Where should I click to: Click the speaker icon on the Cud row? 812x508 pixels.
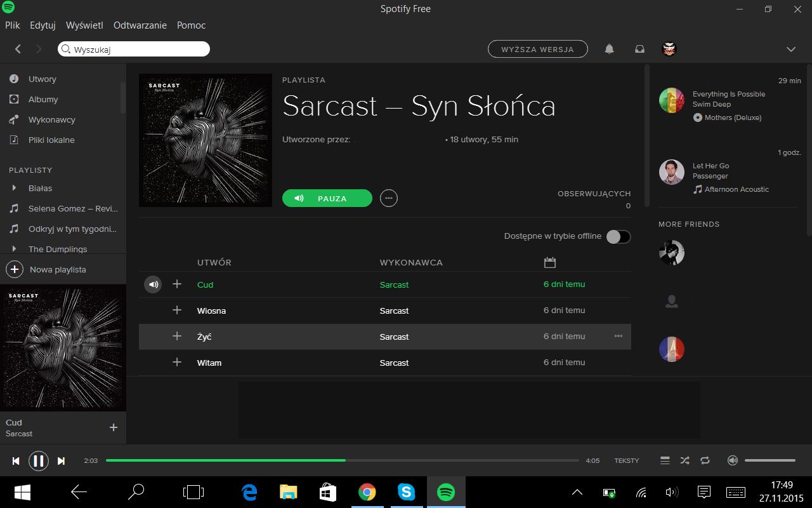pyautogui.click(x=153, y=284)
